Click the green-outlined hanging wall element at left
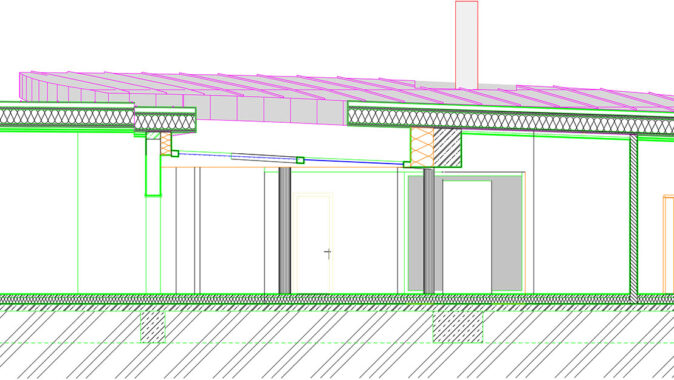674x380 pixels. click(153, 164)
